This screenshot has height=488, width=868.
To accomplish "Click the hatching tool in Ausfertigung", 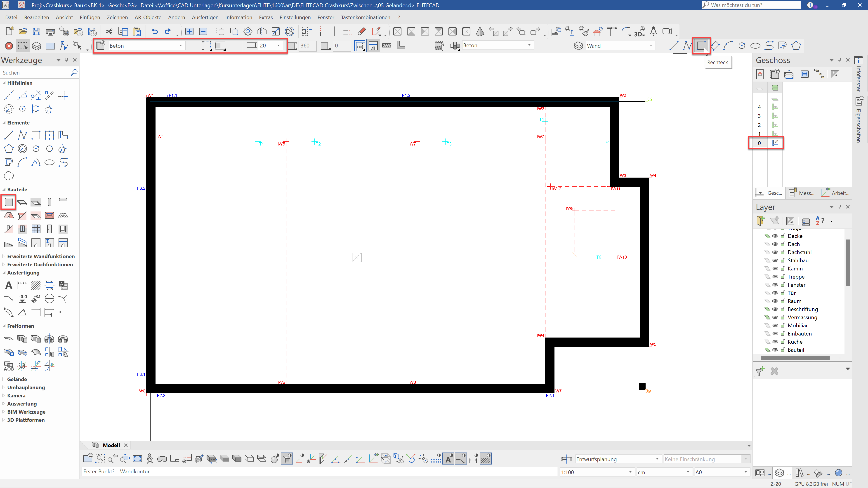I will pyautogui.click(x=36, y=285).
